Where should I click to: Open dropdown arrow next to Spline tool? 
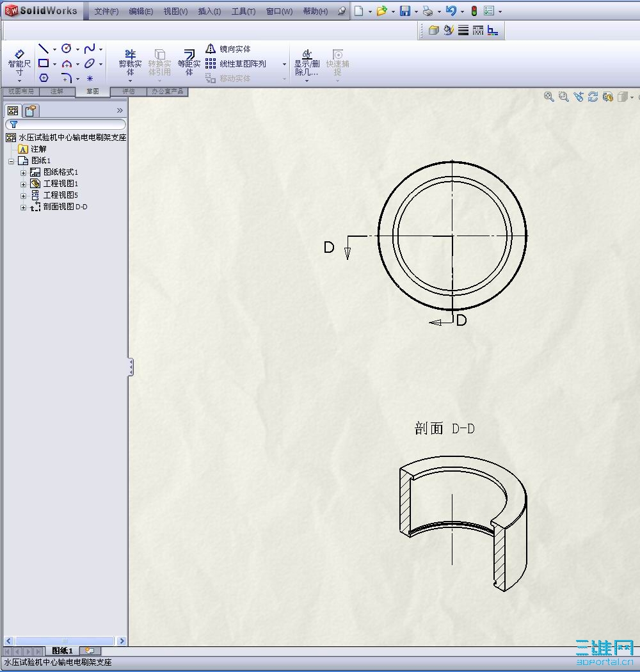100,49
